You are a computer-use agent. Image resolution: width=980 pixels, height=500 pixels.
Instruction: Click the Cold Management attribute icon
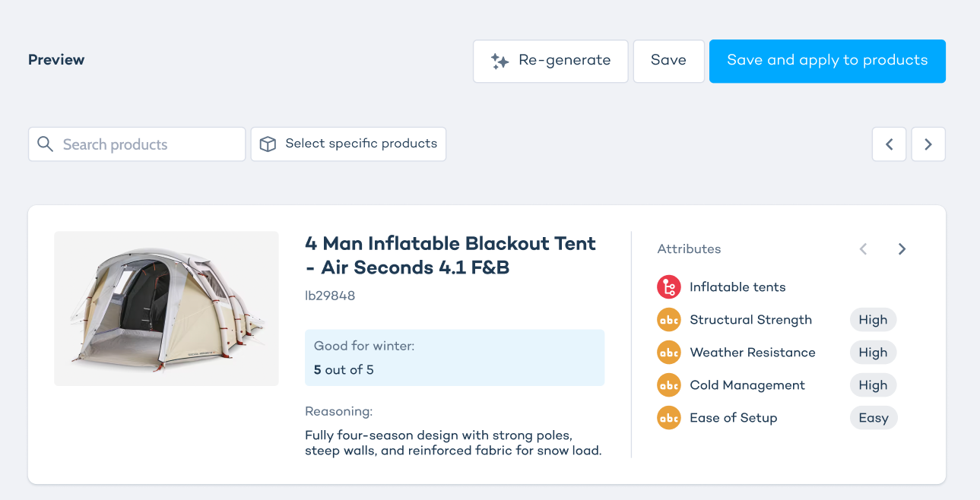pyautogui.click(x=669, y=385)
